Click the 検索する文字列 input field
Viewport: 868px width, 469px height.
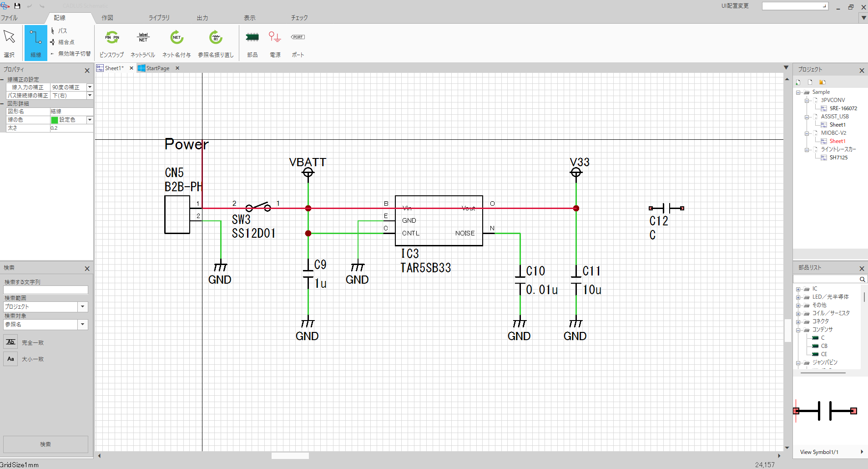45,290
